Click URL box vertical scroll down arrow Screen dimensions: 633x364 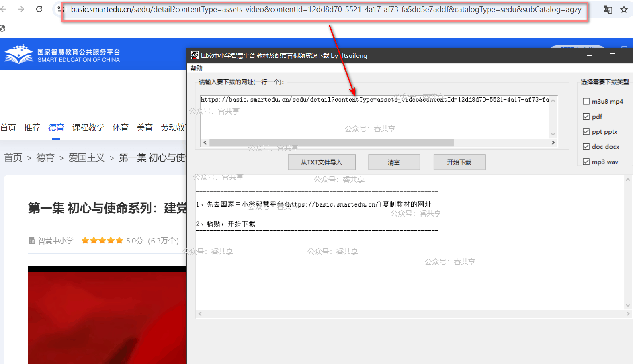[553, 134]
